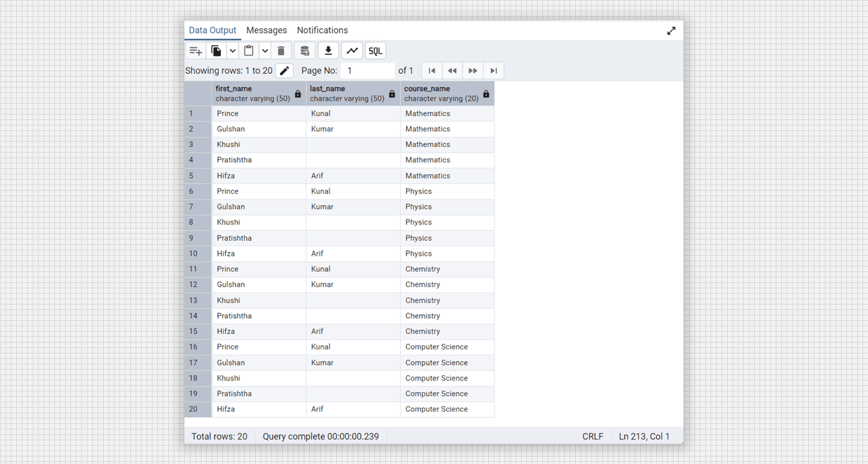Go to previous page button

point(452,71)
